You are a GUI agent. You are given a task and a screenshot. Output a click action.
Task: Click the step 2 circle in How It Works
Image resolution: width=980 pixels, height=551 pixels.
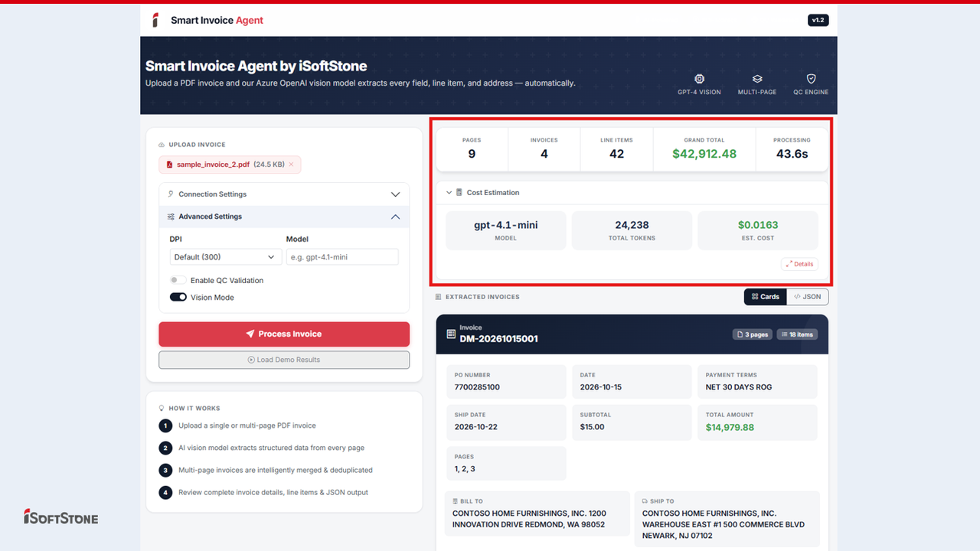pos(165,448)
